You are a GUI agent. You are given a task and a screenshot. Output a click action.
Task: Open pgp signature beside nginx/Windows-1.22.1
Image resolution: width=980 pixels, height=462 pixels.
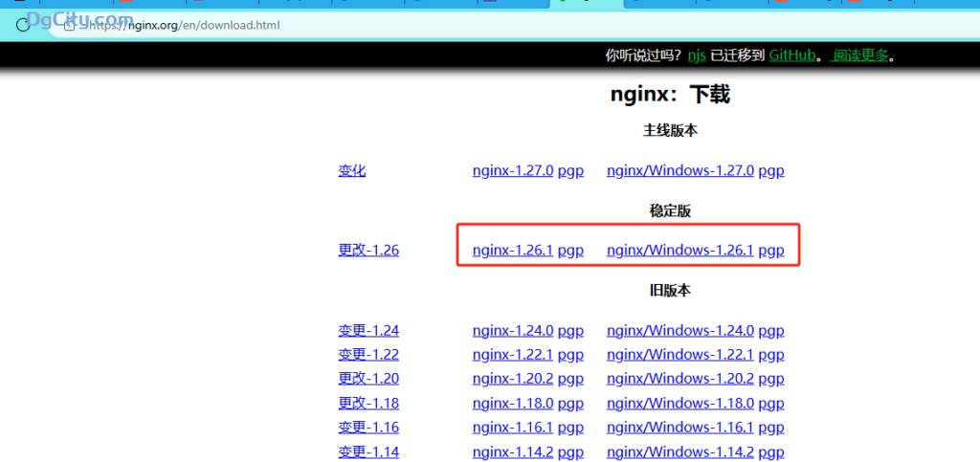coord(771,355)
